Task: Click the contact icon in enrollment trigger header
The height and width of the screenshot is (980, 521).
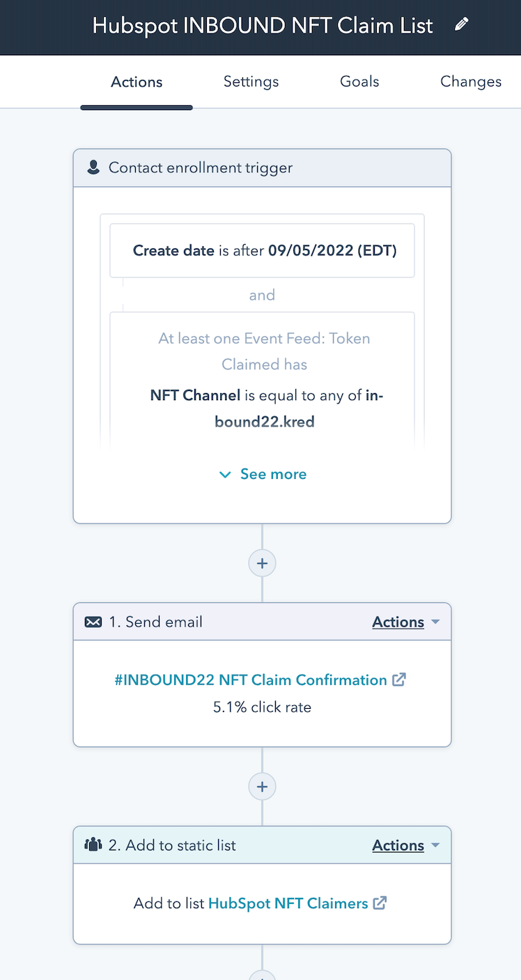Action: point(93,168)
